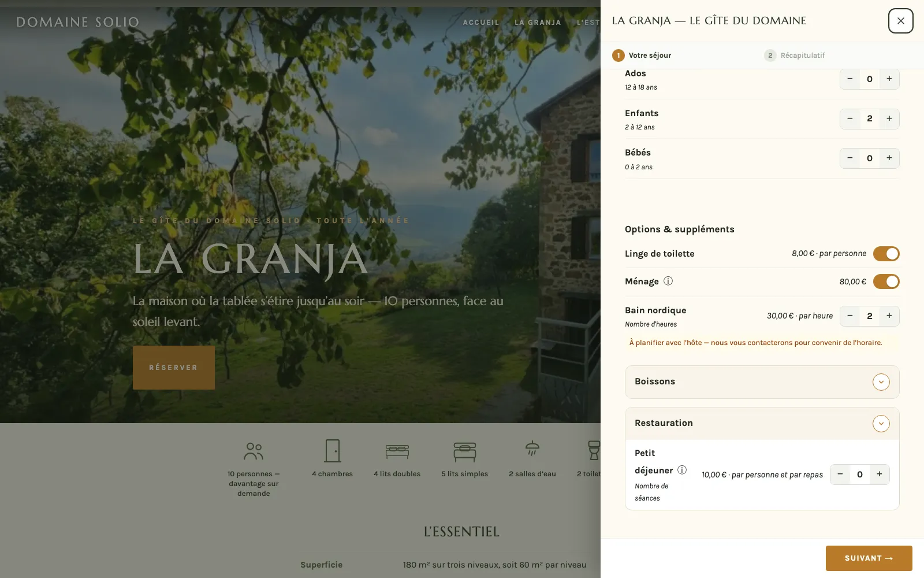Show info about the Ménage fee
924x578 pixels.
(x=668, y=281)
